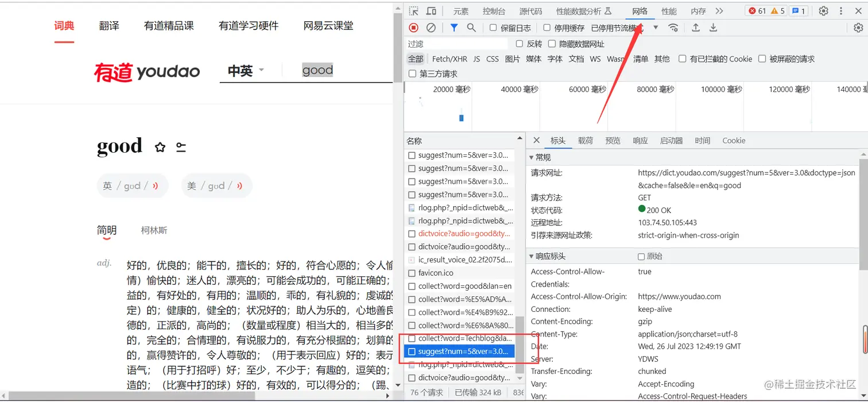Viewport: 868px width, 402px height.
Task: Clear the network log icon
Action: pyautogui.click(x=431, y=28)
